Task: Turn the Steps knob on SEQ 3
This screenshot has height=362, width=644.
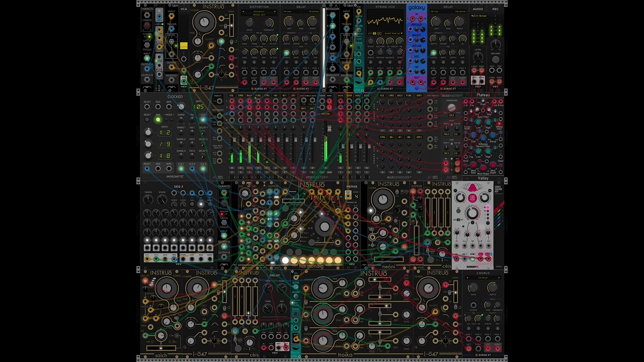Action: (162, 200)
